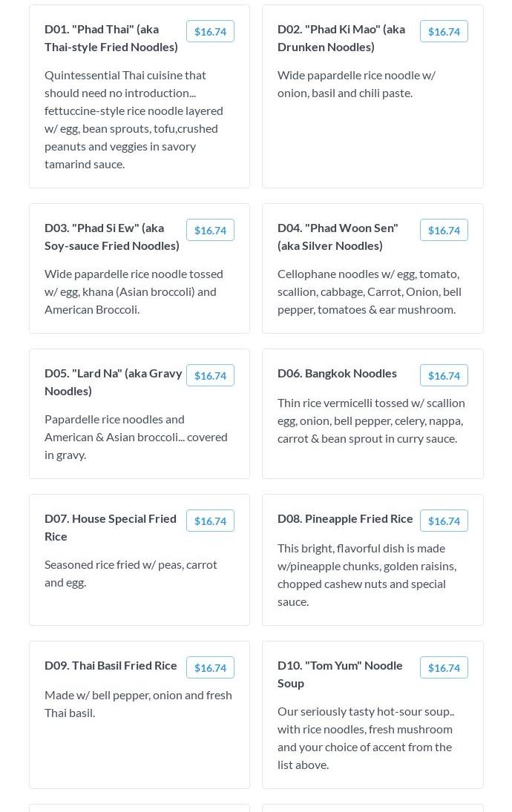Open the D06 Bangkok Noodles title

click(337, 373)
